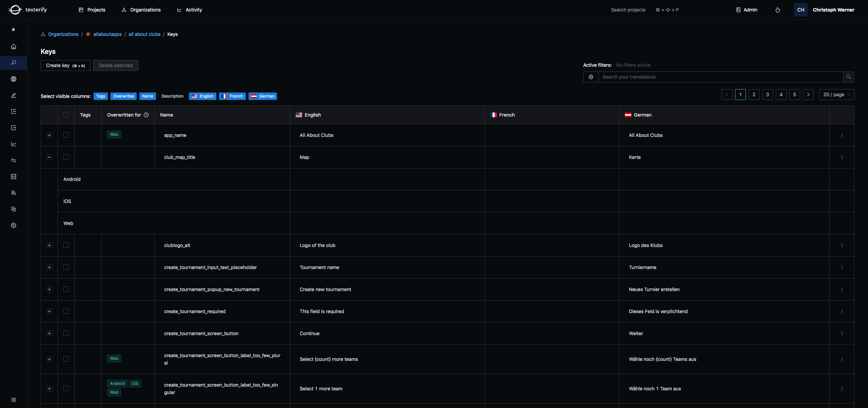Screen dimensions: 868x408
Task: Check the checkbox for create_tournament_popup_new_tournament row
Action: (x=66, y=289)
